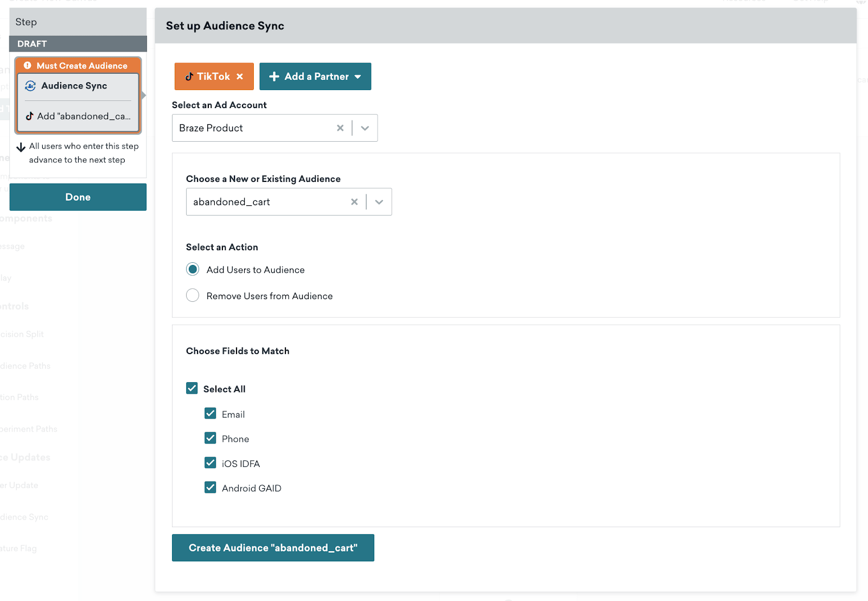Click the plus icon on Add a Partner
This screenshot has height=601, width=868.
[275, 77]
